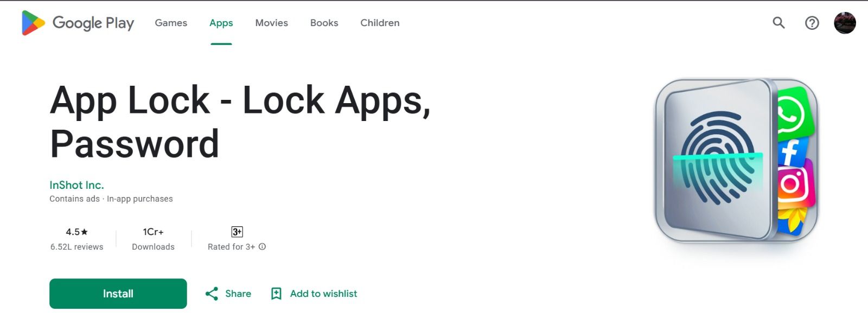
Task: Click the 3+ content rating badge
Action: click(237, 232)
